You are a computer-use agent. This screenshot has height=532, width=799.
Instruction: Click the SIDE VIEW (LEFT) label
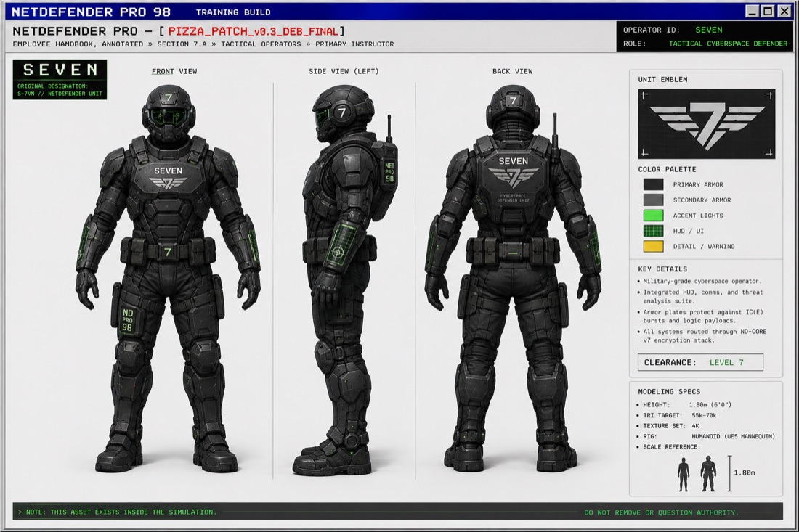[x=344, y=71]
